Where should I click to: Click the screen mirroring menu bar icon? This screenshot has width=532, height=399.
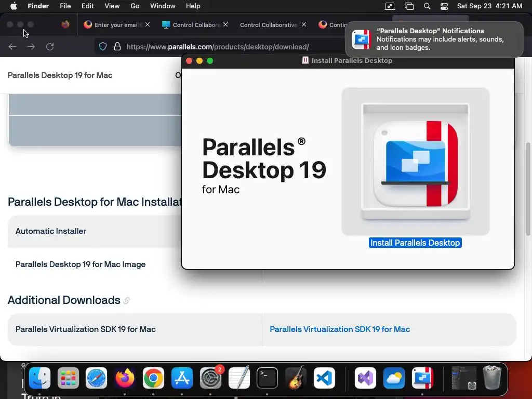(390, 6)
